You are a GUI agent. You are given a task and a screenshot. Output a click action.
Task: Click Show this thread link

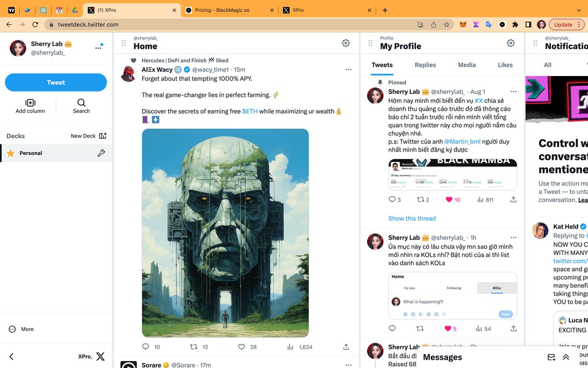pyautogui.click(x=412, y=218)
